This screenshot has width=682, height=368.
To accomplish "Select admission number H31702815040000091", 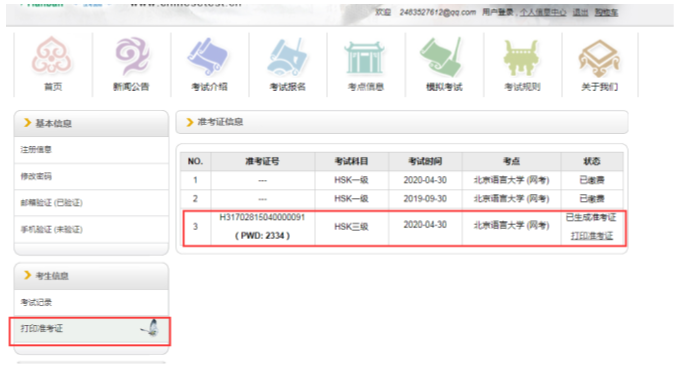I will click(x=262, y=217).
